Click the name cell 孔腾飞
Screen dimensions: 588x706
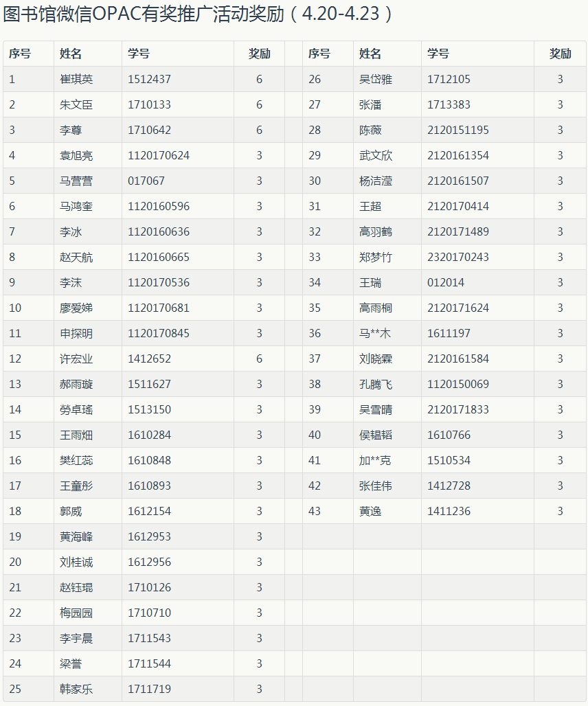point(376,384)
